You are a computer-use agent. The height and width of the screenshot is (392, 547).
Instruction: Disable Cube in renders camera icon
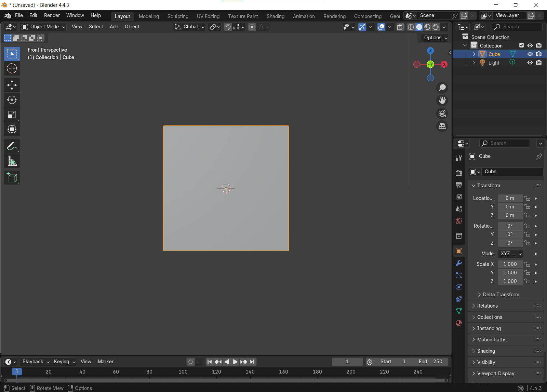539,54
